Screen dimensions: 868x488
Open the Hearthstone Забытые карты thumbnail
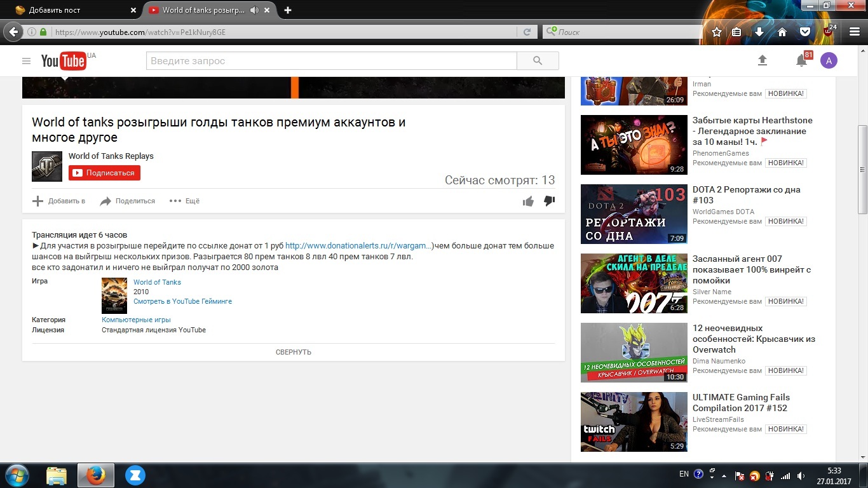coord(634,145)
